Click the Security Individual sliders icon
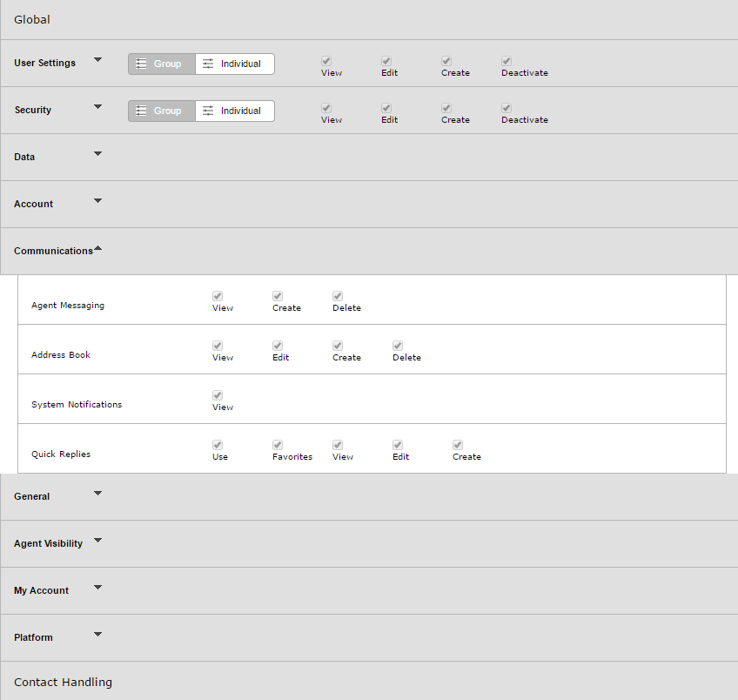 208,111
